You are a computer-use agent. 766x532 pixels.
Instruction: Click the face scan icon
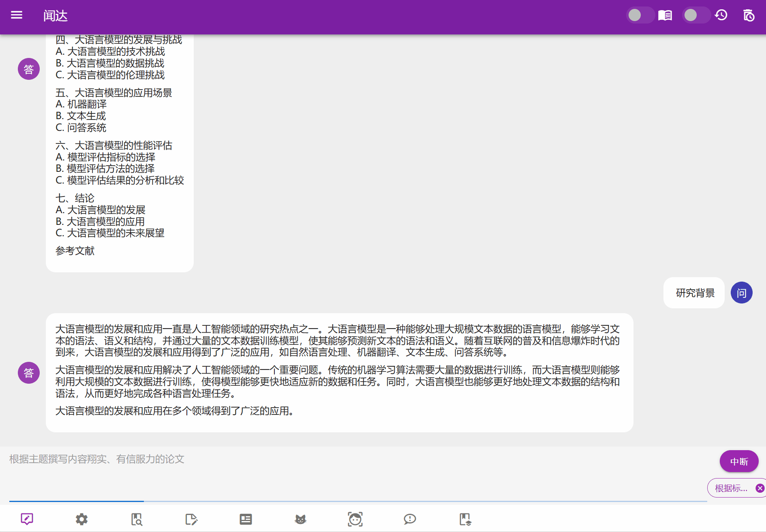355,519
